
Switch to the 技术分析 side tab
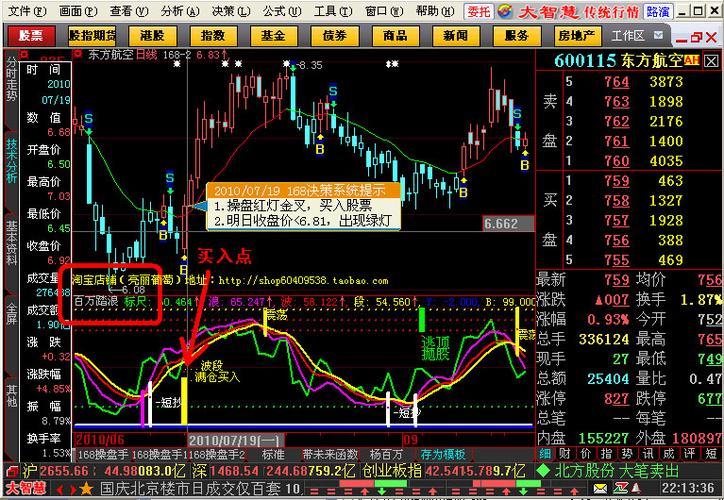pyautogui.click(x=11, y=160)
